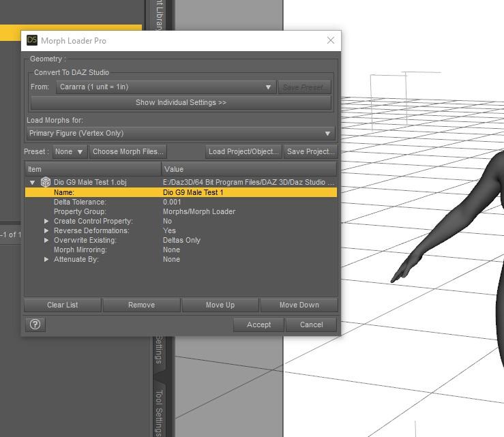Click the Item column header

pos(93,169)
